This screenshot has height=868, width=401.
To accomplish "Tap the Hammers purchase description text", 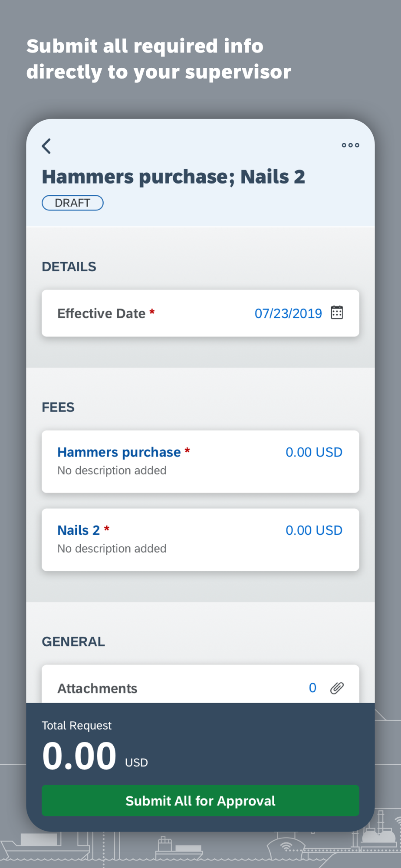I will point(112,470).
